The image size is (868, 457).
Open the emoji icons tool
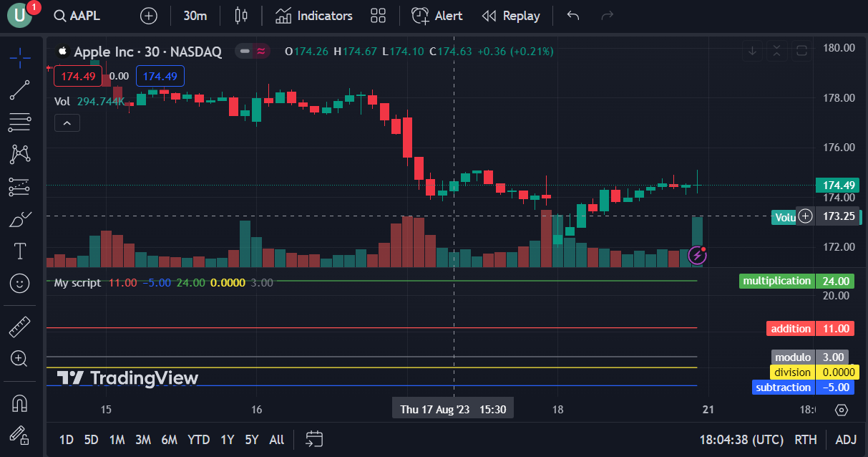(20, 284)
